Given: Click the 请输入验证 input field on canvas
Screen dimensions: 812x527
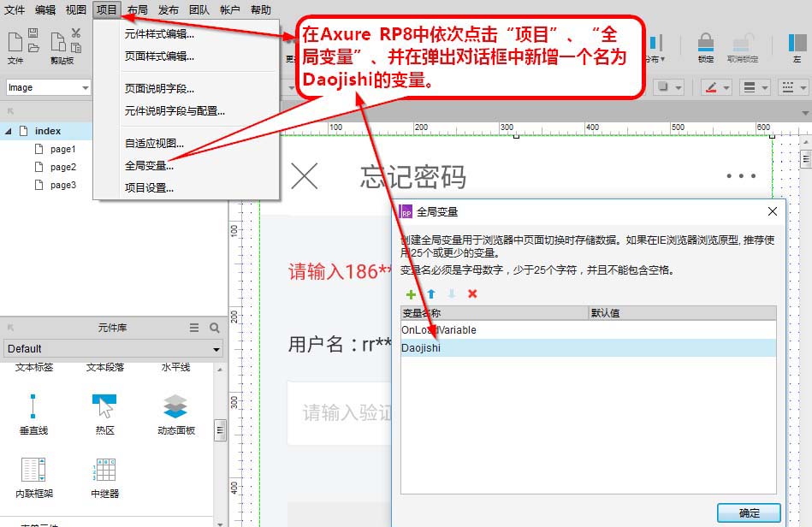Looking at the screenshot, I should 340,413.
